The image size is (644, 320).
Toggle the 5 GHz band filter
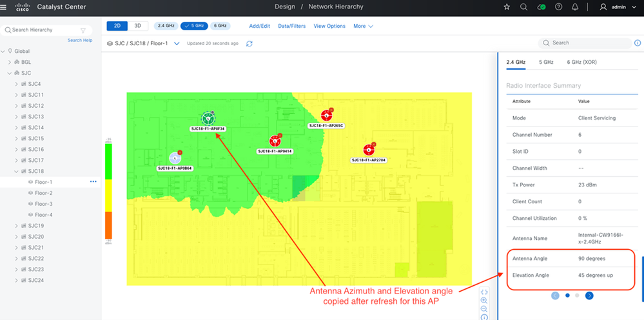[x=195, y=26]
